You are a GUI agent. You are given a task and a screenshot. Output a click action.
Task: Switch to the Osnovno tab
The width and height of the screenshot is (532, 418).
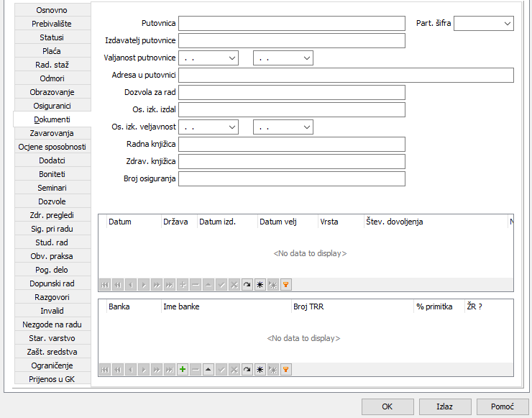pos(52,11)
